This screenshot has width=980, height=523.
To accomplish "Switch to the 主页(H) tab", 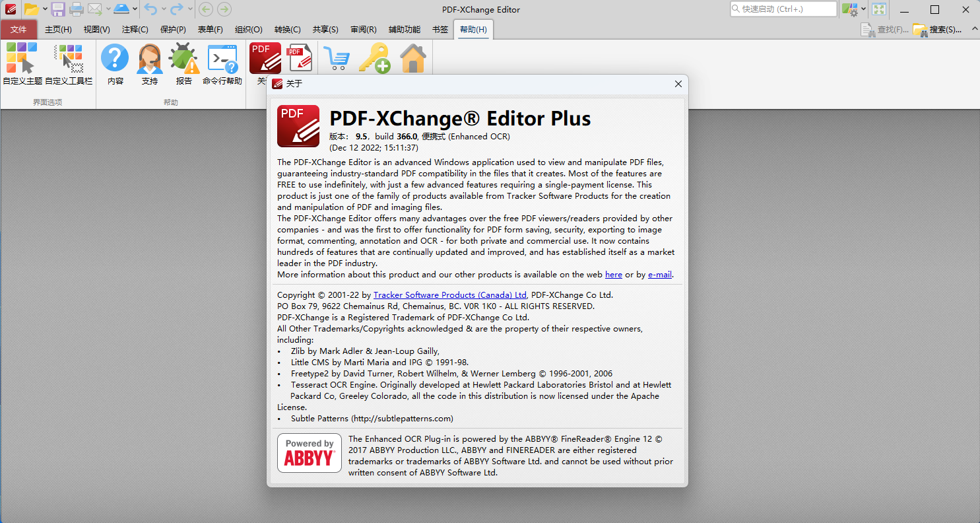I will (x=58, y=30).
